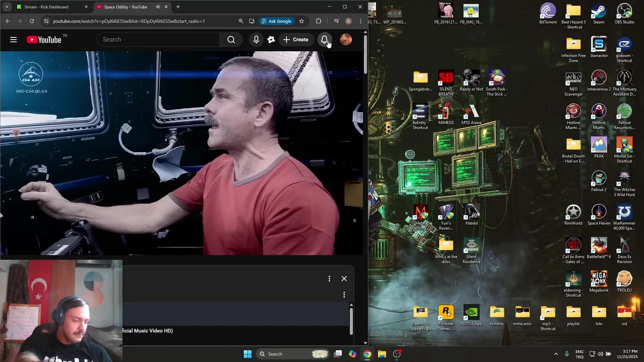644x362 pixels.
Task: Select the OBS Studio desktop icon
Action: pos(624,14)
